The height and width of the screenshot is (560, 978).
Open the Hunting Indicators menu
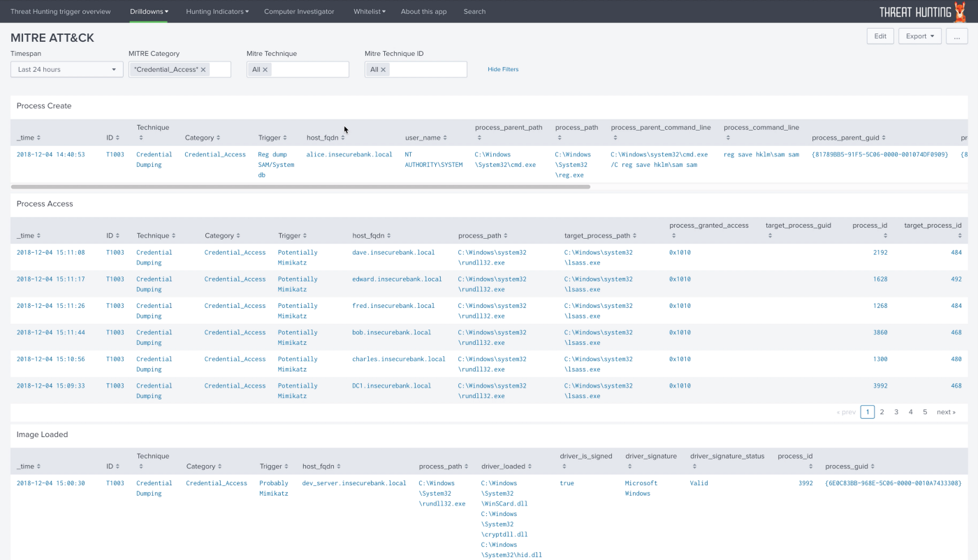point(217,11)
